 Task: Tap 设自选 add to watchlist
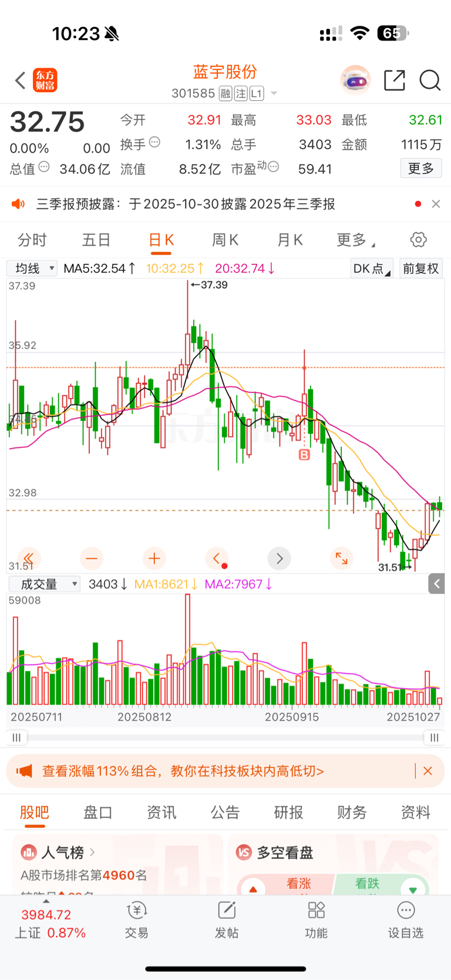(x=406, y=921)
